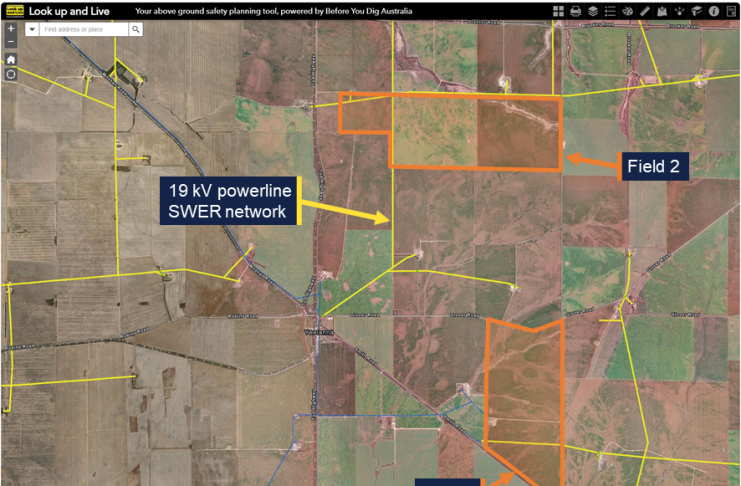Open the info about icon
The image size is (741, 486).
coord(714,11)
